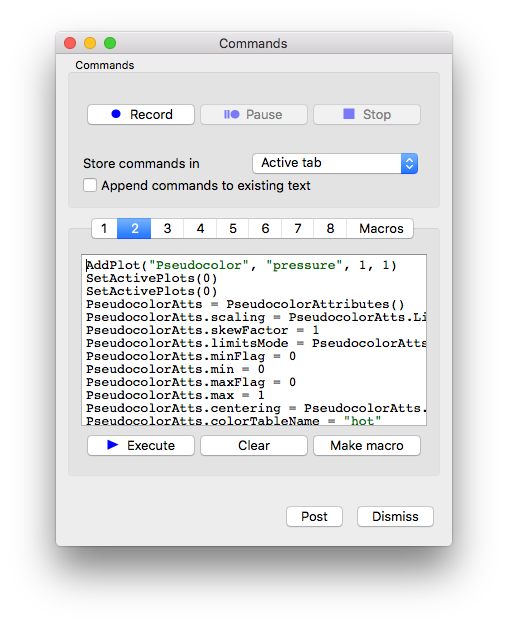Click the PseudocolorAtts.max = 1 line
The height and width of the screenshot is (626, 508).
tap(175, 395)
